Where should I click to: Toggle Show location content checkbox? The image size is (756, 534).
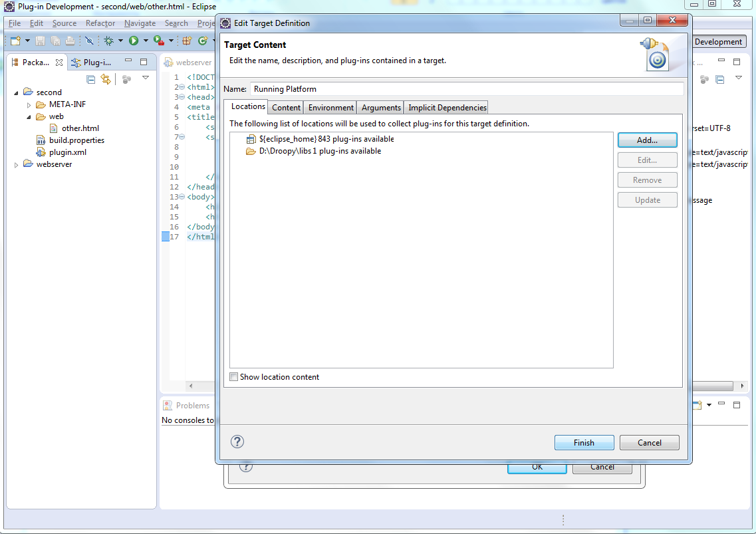click(x=234, y=377)
